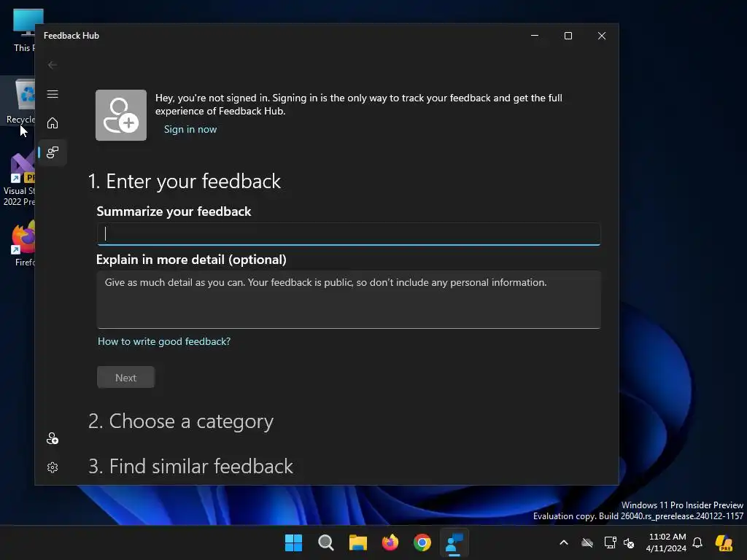Screen dimensions: 747x560
Task: Open the network status tray icon
Action: (x=610, y=542)
